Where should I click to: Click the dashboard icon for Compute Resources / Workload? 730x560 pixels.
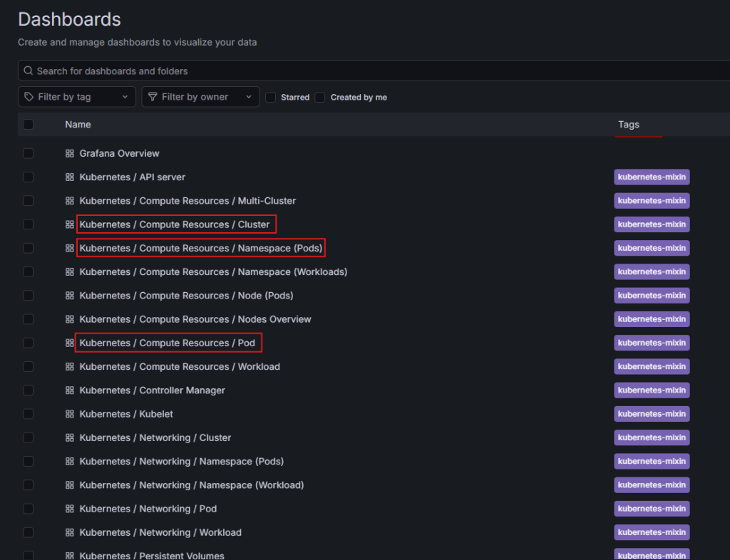[70, 367]
